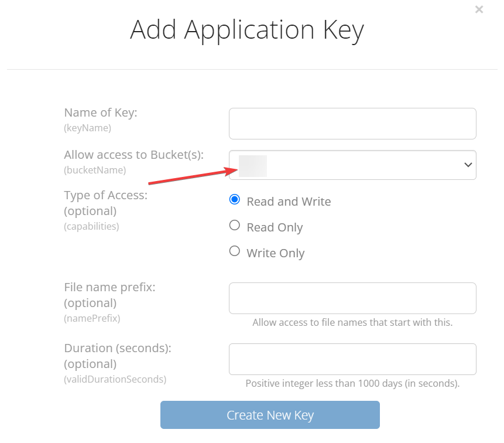Click the Duration (seconds) input box
This screenshot has width=504, height=443.
[352, 359]
